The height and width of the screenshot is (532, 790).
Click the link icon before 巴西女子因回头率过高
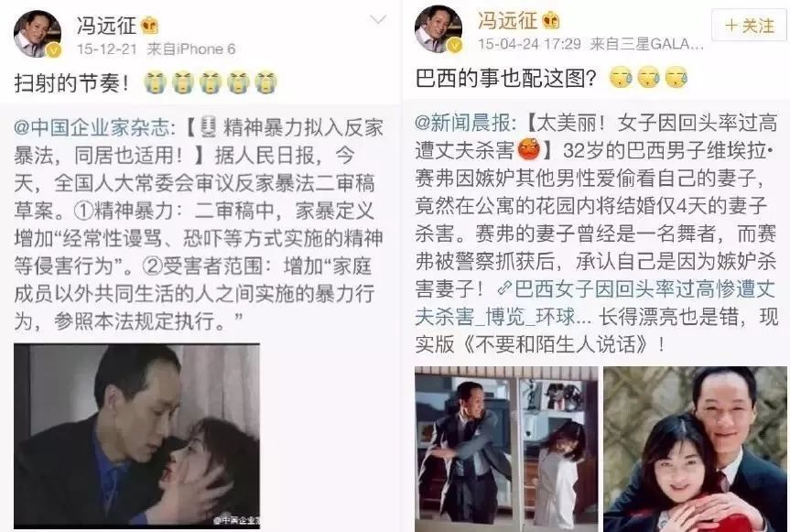504,289
